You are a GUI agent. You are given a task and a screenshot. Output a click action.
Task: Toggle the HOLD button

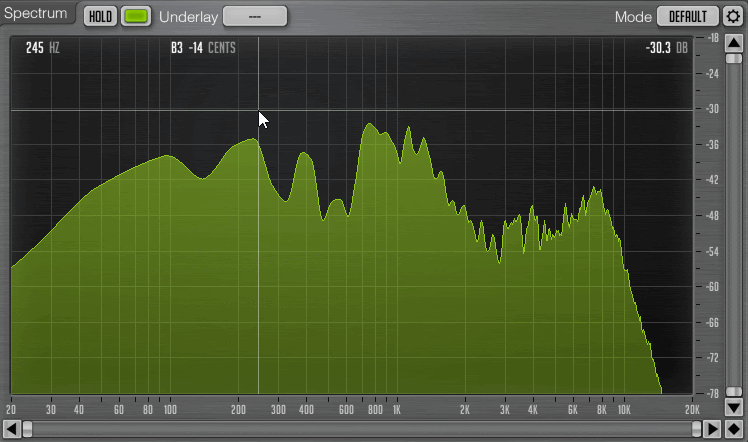[x=100, y=16]
